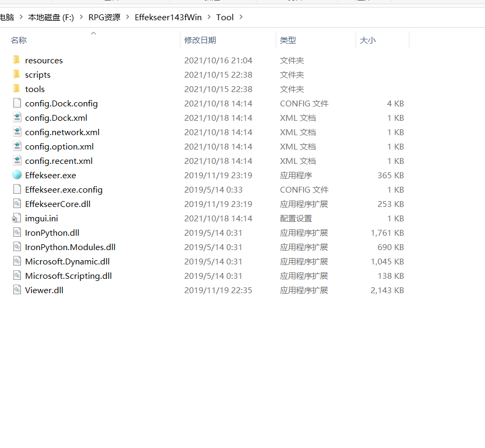Image resolution: width=485 pixels, height=448 pixels.
Task: Click the resources folder icon
Action: pyautogui.click(x=17, y=60)
